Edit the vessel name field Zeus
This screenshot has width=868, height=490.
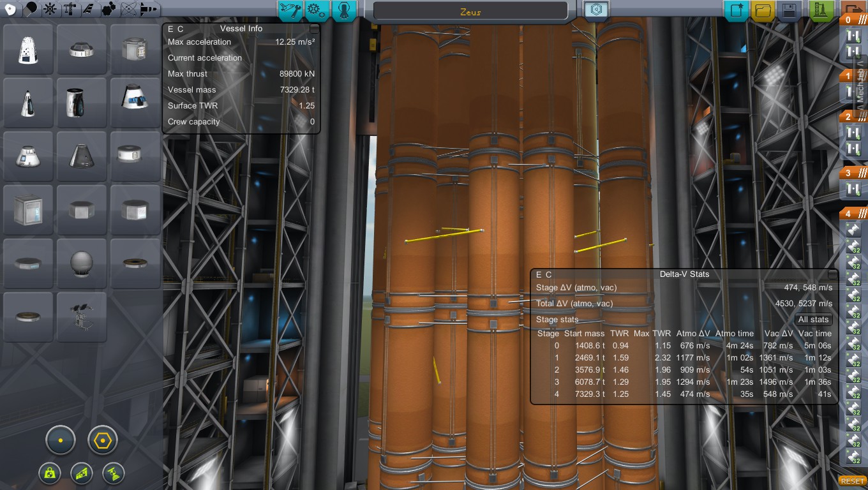tap(470, 11)
